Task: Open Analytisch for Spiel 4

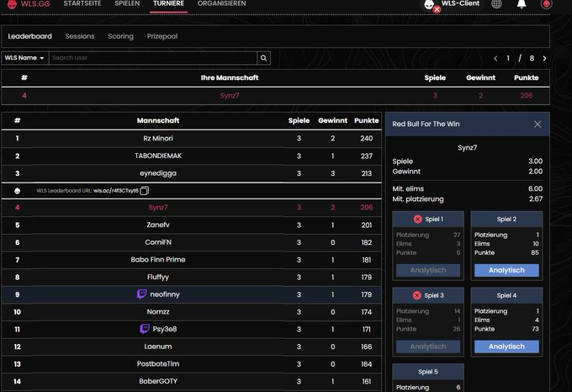Action: 506,347
